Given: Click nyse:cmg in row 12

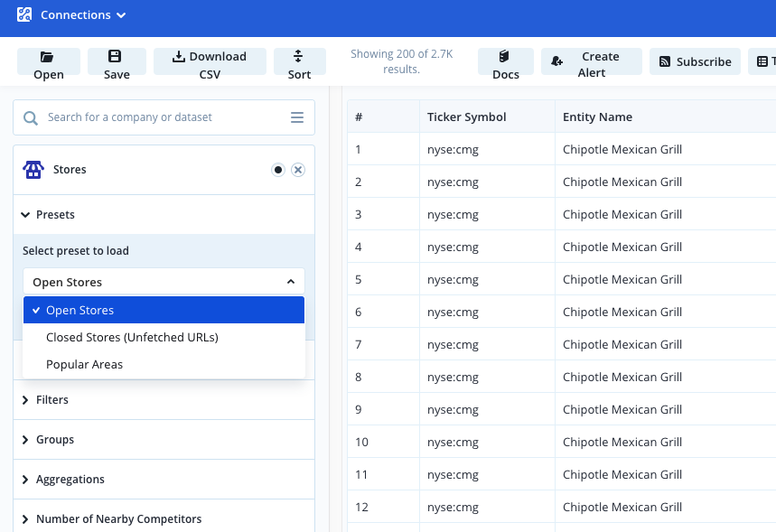Looking at the screenshot, I should 453,508.
